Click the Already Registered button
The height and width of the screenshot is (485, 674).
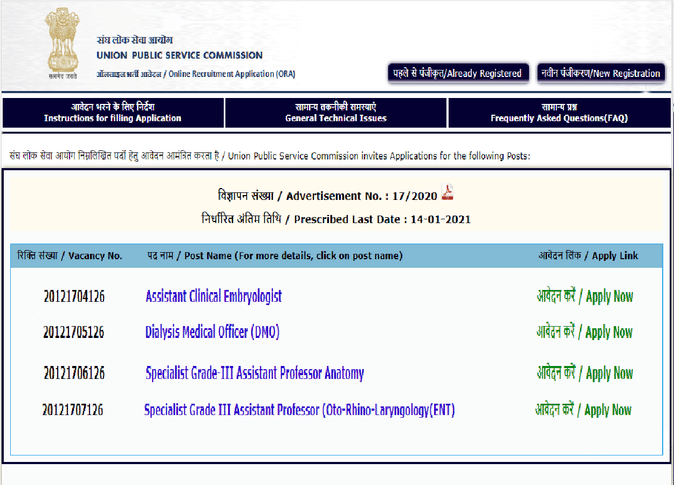(457, 73)
